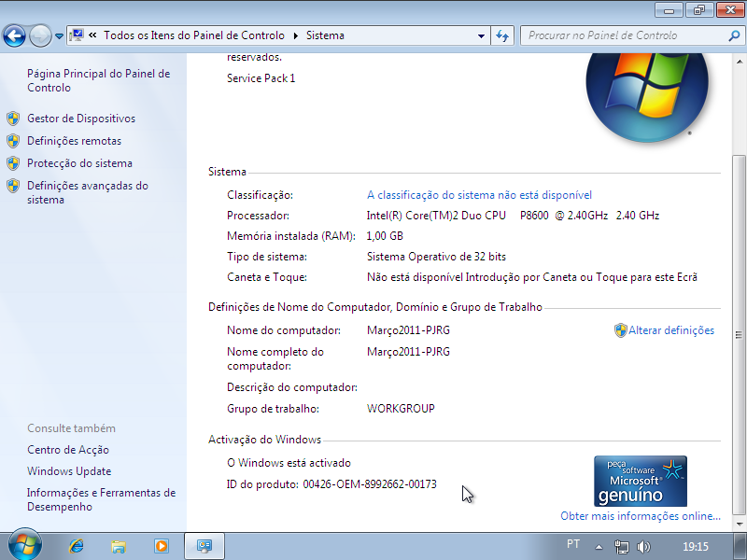Click the 'Descrição do computador:' label
Screen dimensions: 747x560
click(292, 387)
